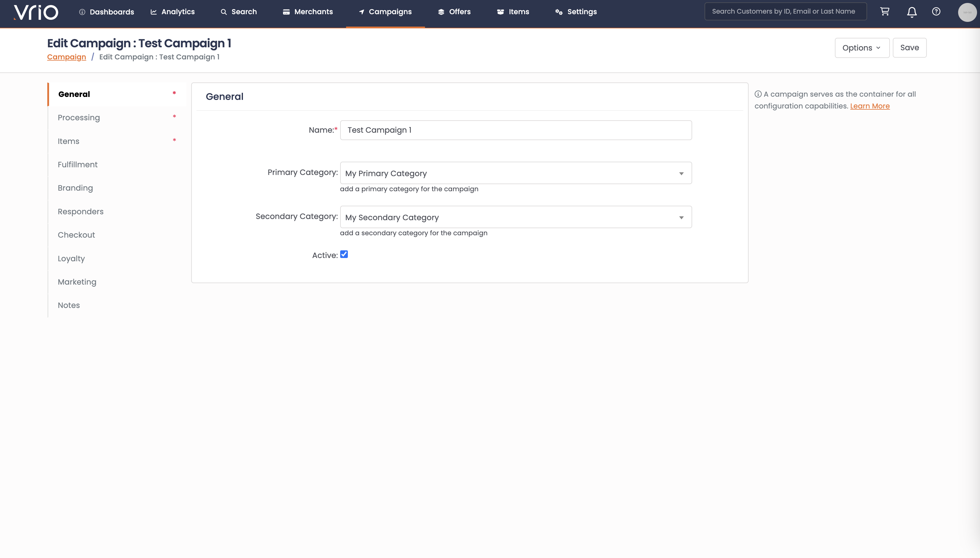
Task: Expand the Secondary Category dropdown
Action: pos(516,217)
